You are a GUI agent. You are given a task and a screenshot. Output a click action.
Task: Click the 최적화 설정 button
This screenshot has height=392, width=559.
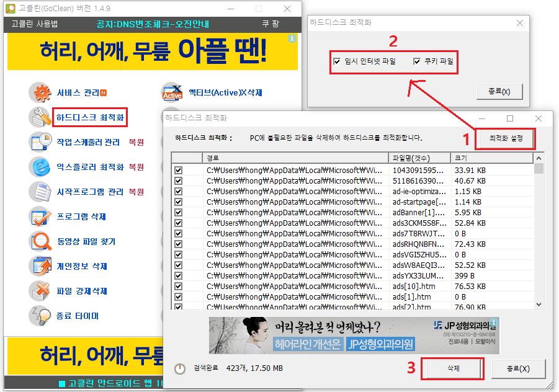pyautogui.click(x=506, y=138)
